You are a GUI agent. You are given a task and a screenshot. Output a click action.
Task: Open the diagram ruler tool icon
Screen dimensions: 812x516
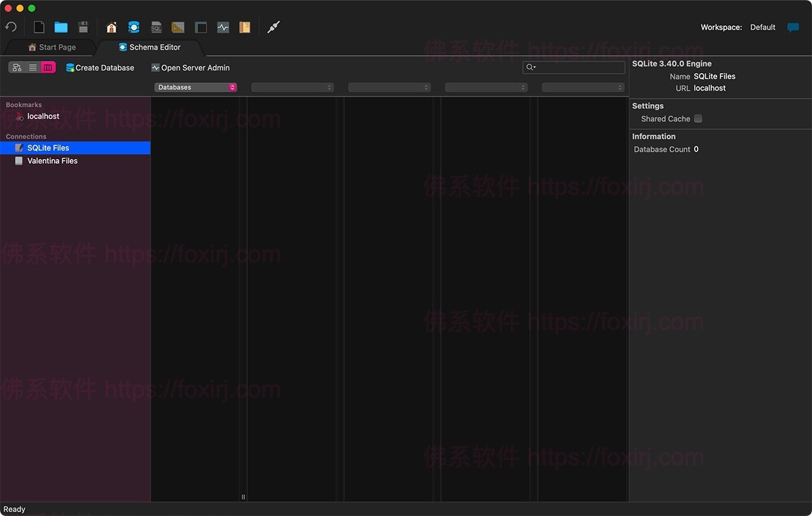click(x=177, y=27)
